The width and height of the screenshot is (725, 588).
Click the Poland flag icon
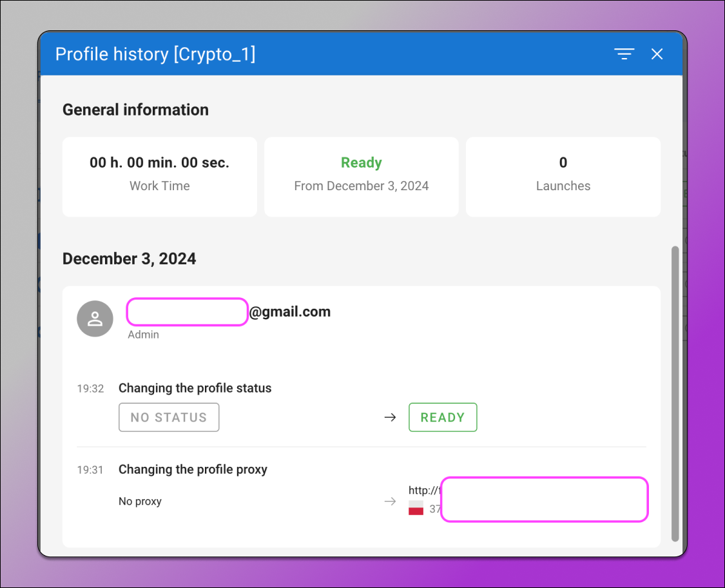(416, 508)
